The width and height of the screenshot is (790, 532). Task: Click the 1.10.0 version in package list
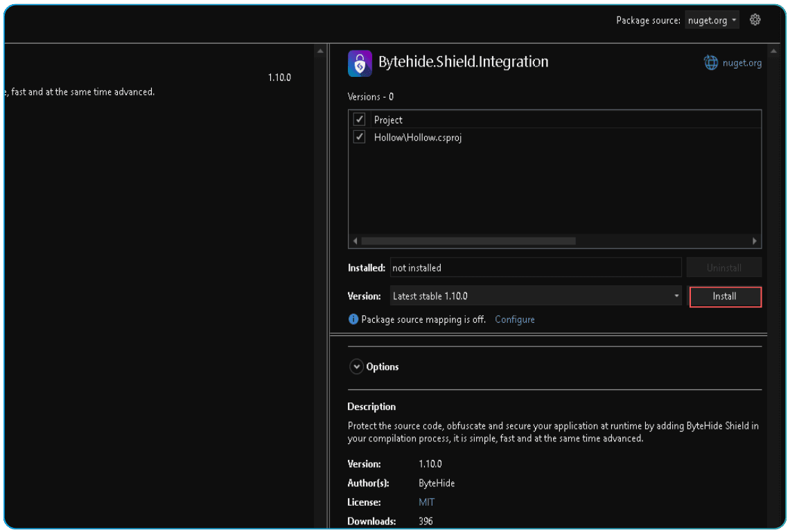[x=279, y=78]
